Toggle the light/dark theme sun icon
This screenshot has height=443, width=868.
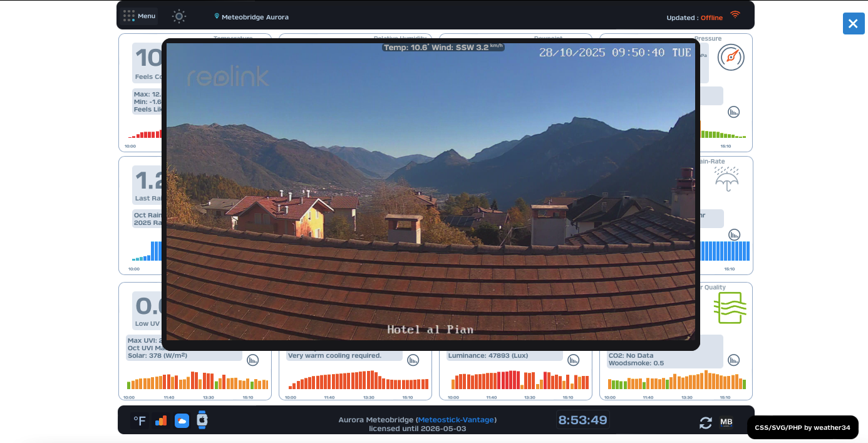tap(179, 16)
